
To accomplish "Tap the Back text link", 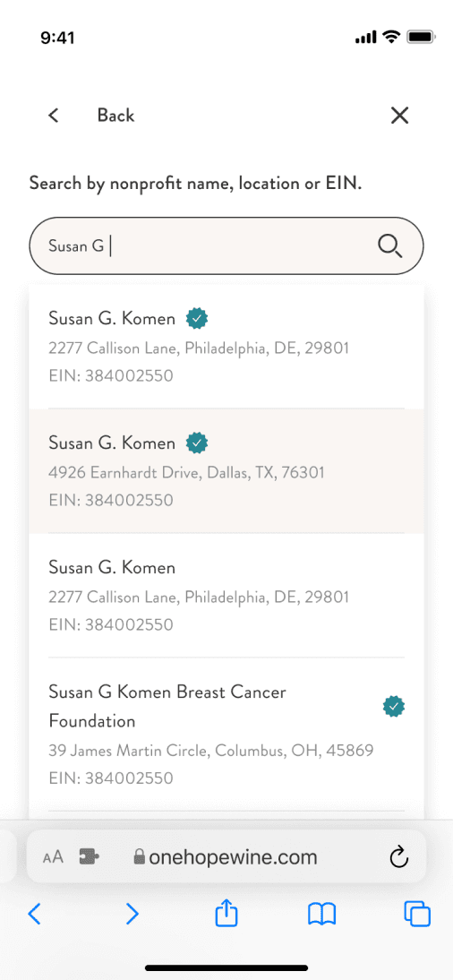I will click(x=115, y=115).
